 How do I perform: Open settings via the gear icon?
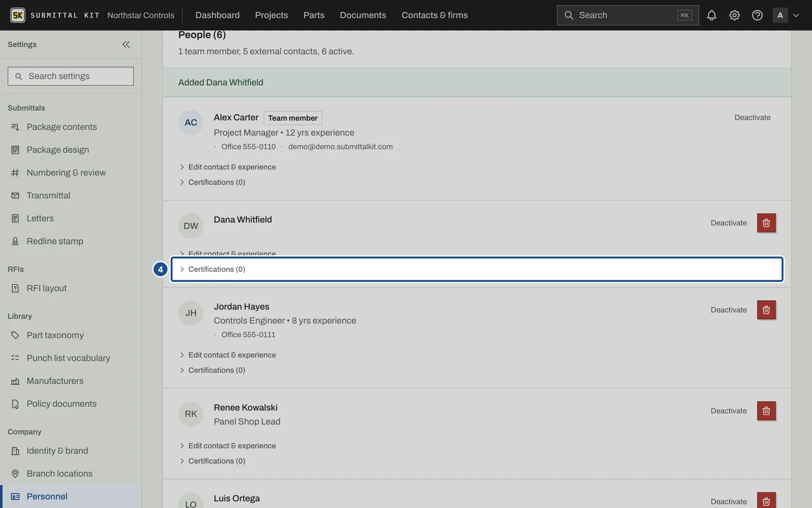734,15
